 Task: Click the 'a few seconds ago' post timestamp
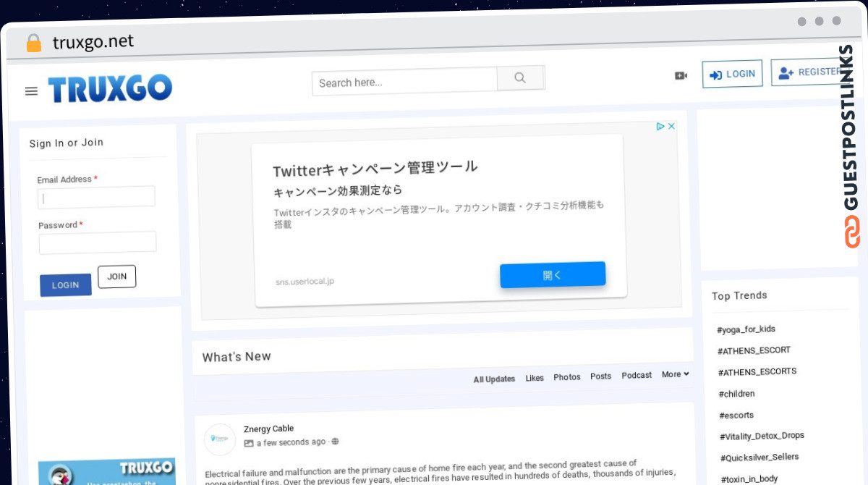[x=291, y=442]
